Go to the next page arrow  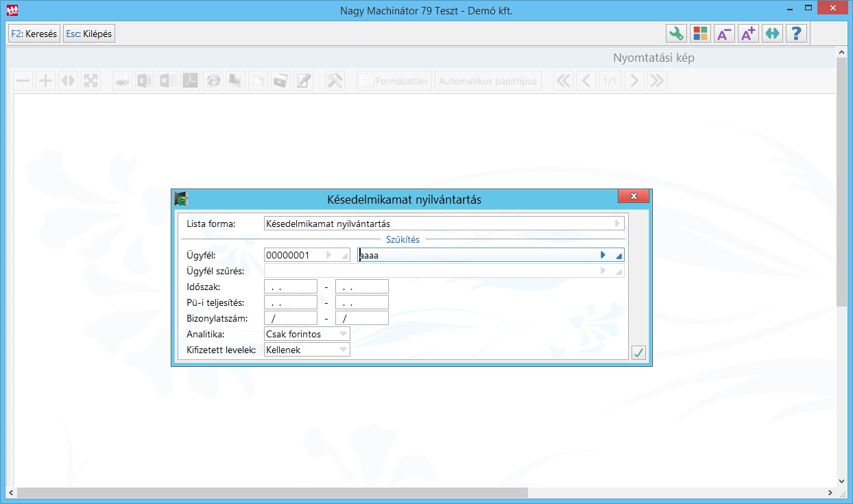634,81
